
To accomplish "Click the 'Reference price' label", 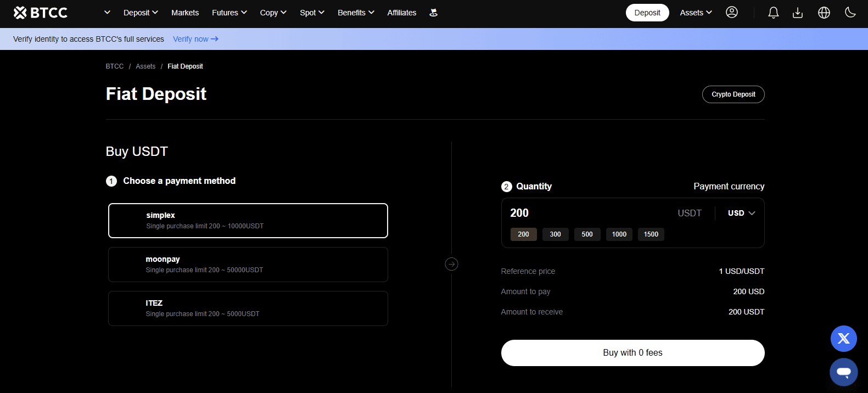I will point(528,271).
